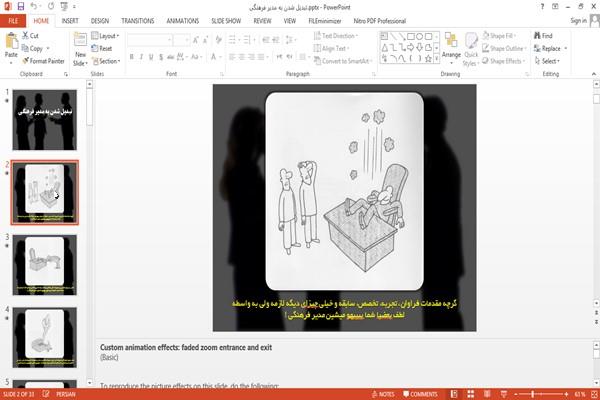
Task: Click the PERSIAN language indicator
Action: (66, 394)
